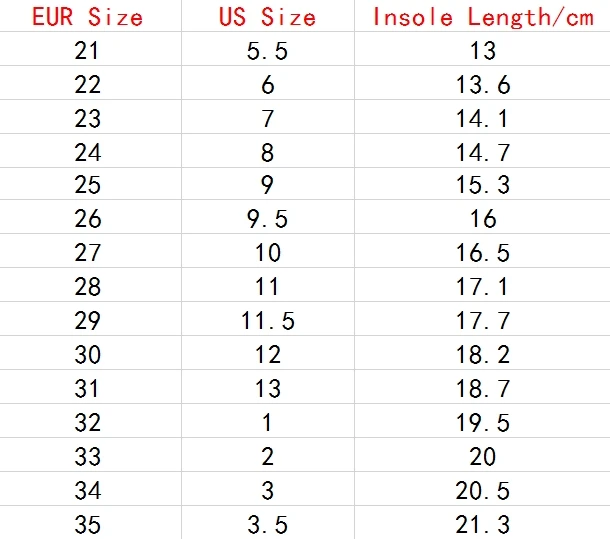This screenshot has width=610, height=539.
Task: Select the US size 9.5 cell
Action: tap(268, 217)
